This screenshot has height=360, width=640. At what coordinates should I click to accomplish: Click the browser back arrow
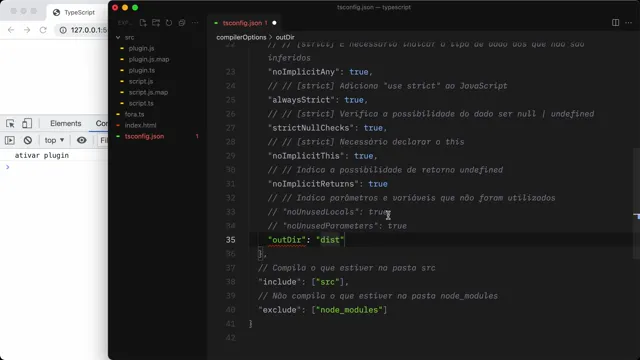[11, 30]
